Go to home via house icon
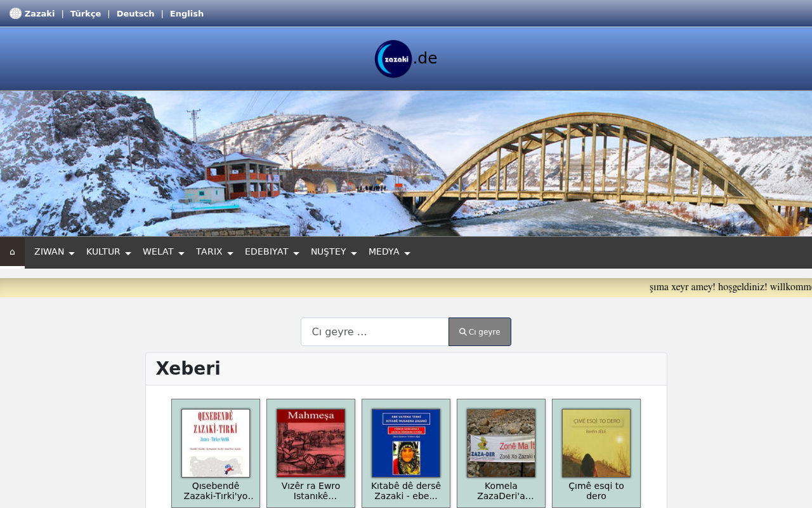Viewport: 812px width, 508px height. click(12, 252)
